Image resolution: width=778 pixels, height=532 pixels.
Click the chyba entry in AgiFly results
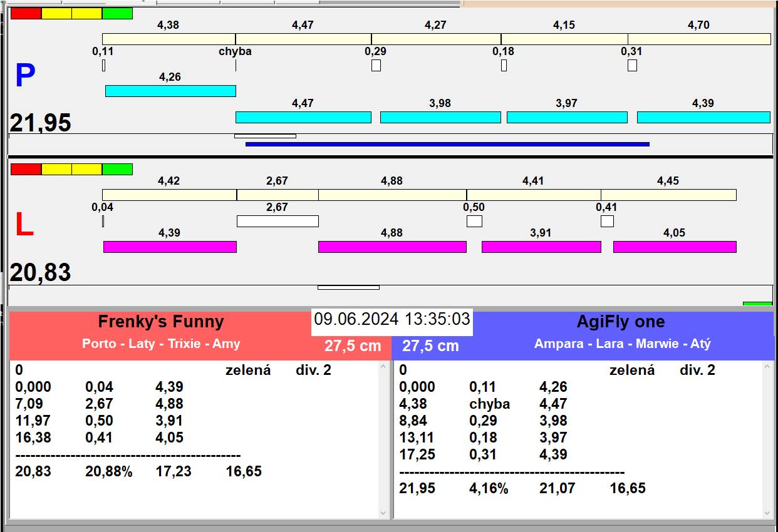(489, 404)
